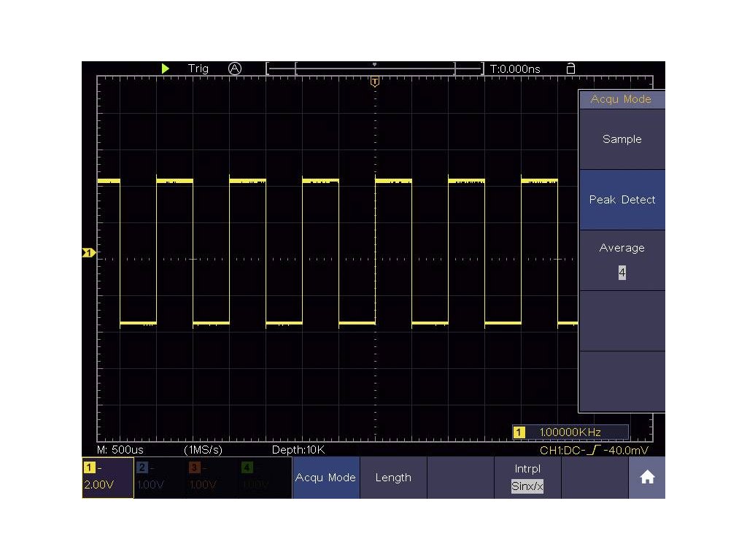Open the Acqu Mode menu tab
Screen dimensions: 747x560
click(325, 478)
